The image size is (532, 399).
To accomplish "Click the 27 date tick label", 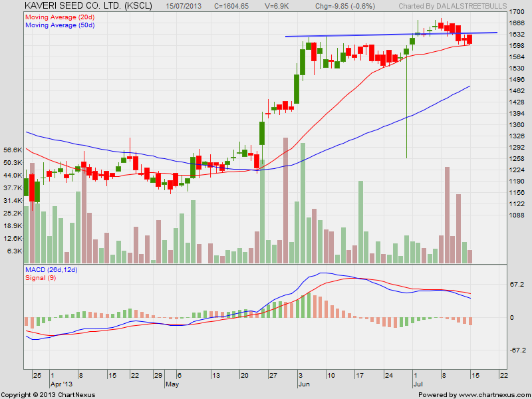I will [x=273, y=375].
